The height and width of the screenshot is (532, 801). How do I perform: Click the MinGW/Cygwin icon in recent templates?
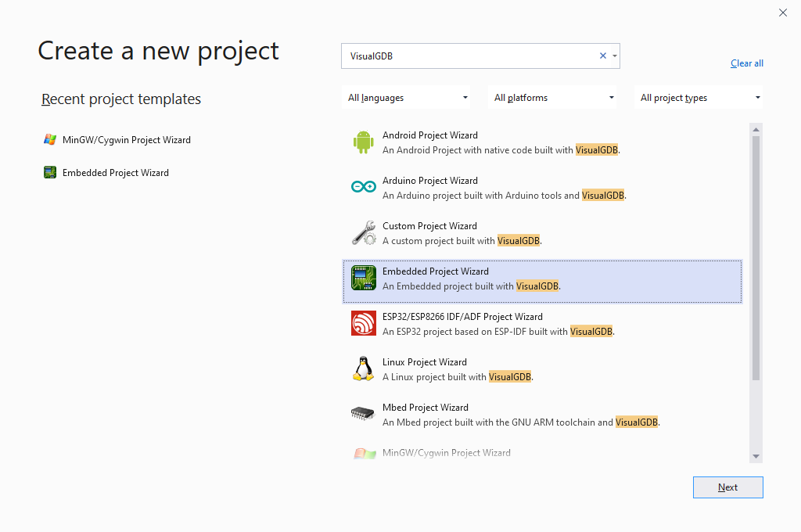click(x=49, y=139)
